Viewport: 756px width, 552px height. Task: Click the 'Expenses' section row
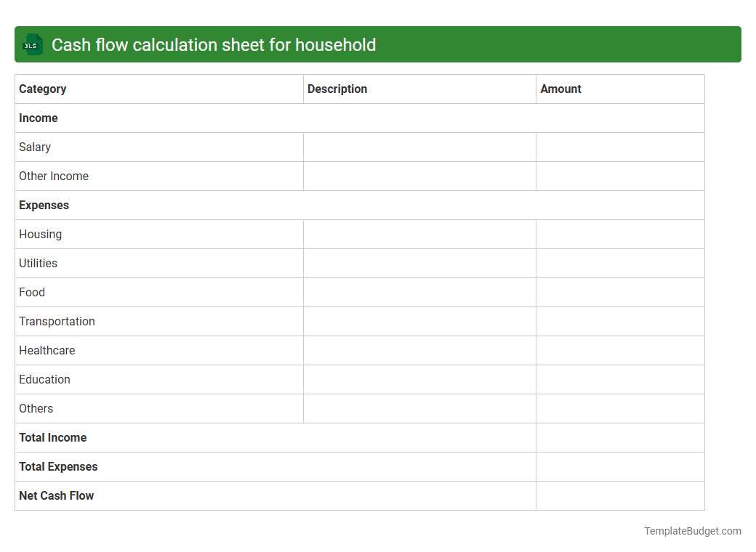coord(44,205)
